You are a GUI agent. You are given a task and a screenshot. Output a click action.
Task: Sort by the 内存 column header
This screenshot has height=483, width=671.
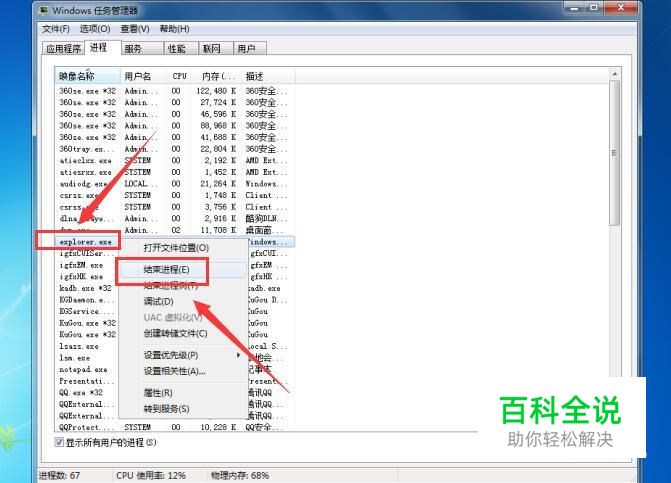(217, 76)
